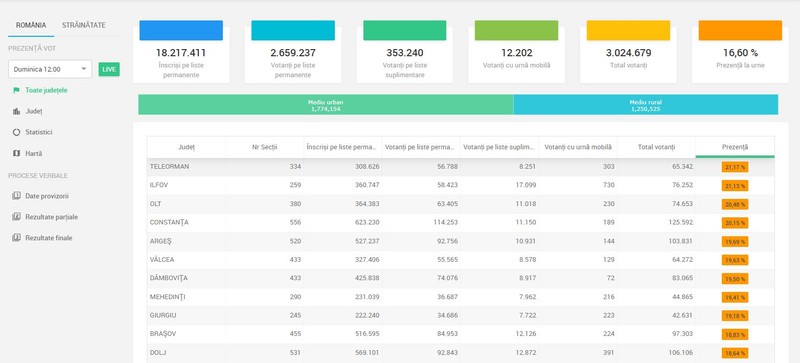Click total votanți value 125.592

coord(681,223)
